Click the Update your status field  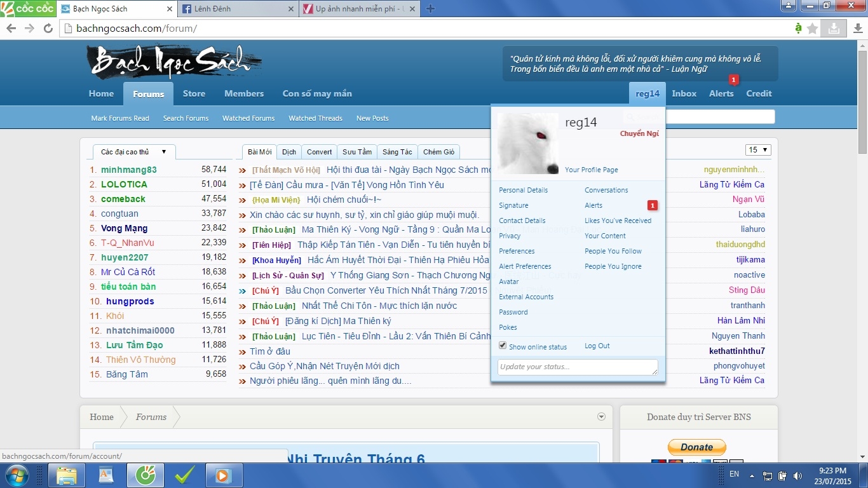577,367
